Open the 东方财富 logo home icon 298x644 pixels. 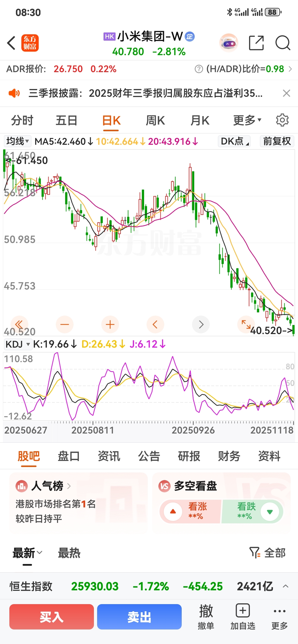[30, 43]
